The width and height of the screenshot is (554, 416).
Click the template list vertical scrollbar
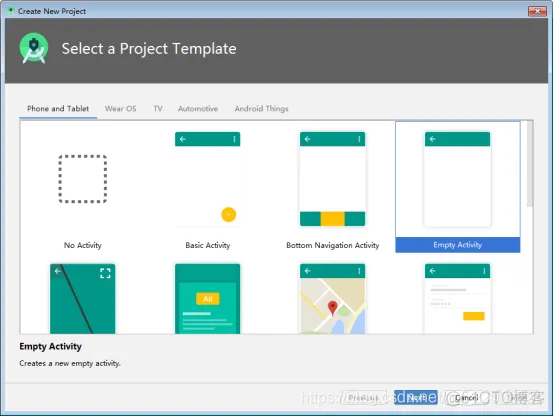tap(530, 164)
